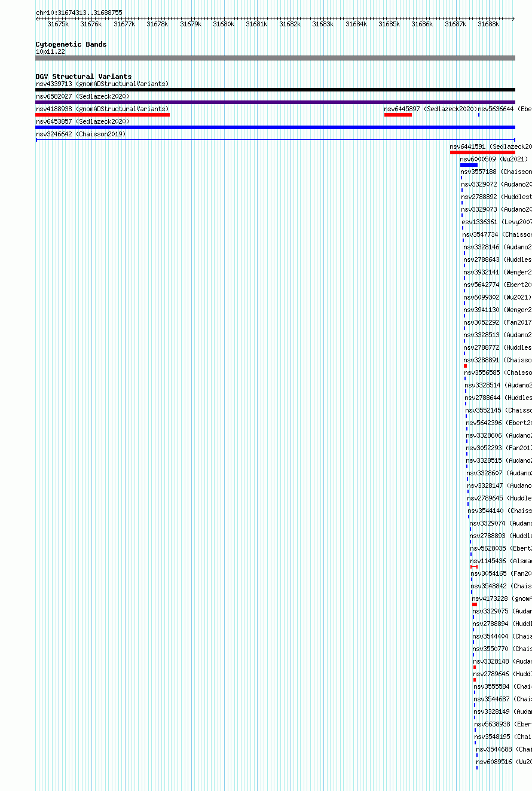
Task: Open variant nsv3328146
Action: [497, 247]
